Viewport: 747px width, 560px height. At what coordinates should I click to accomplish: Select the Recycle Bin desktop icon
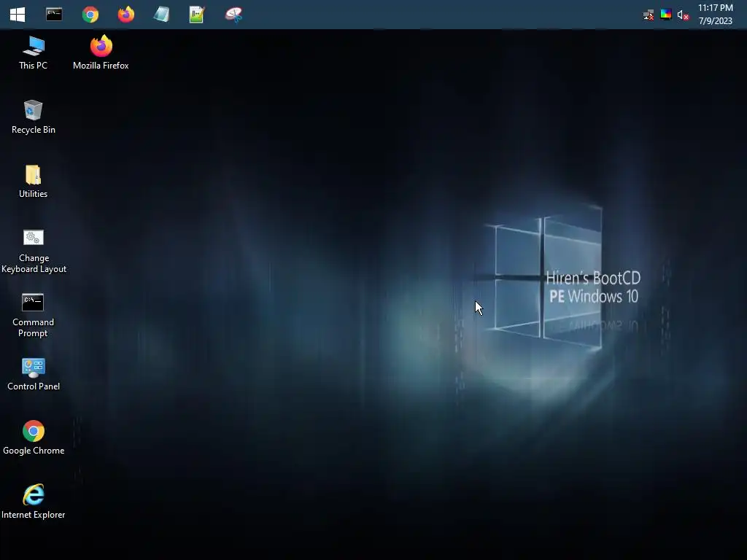coord(34,117)
